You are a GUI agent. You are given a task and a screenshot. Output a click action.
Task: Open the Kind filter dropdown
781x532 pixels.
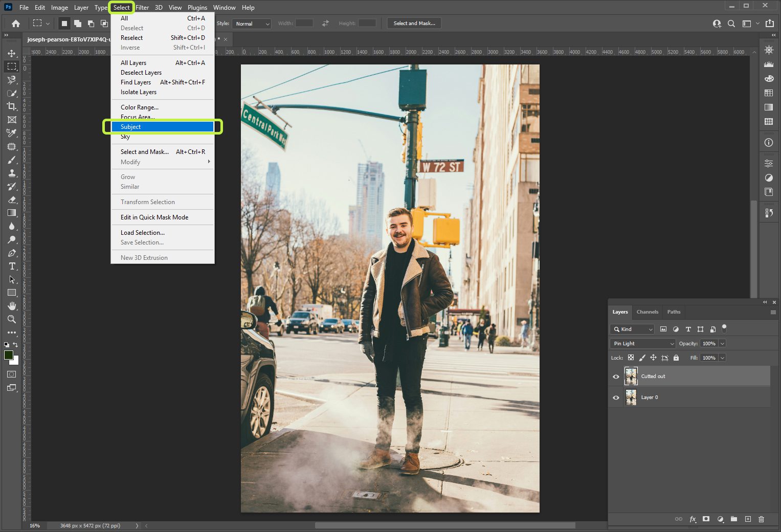click(x=633, y=329)
